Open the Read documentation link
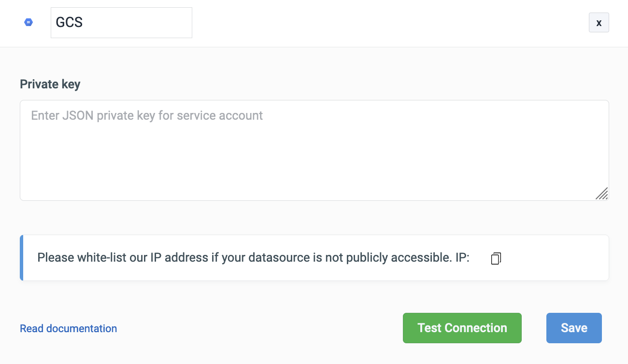Image resolution: width=628 pixels, height=364 pixels. coord(68,329)
